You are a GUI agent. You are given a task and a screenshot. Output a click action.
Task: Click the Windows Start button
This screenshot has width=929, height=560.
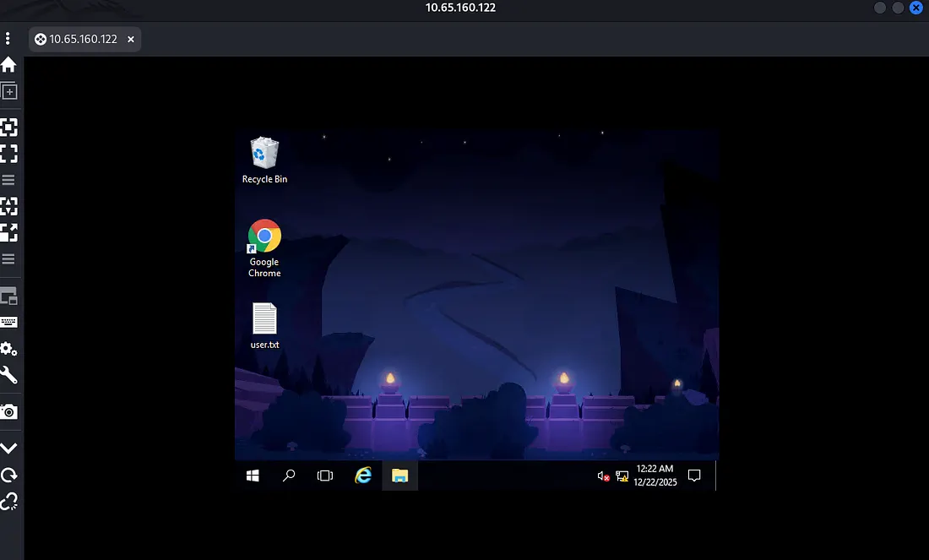pos(253,476)
